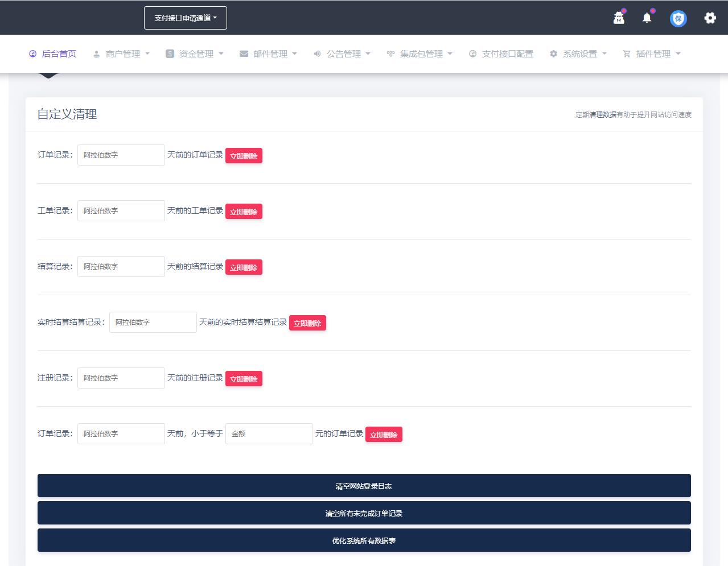Click 清空所有未完成订单记录 button
Screen dimensions: 728x566
pyautogui.click(x=364, y=513)
